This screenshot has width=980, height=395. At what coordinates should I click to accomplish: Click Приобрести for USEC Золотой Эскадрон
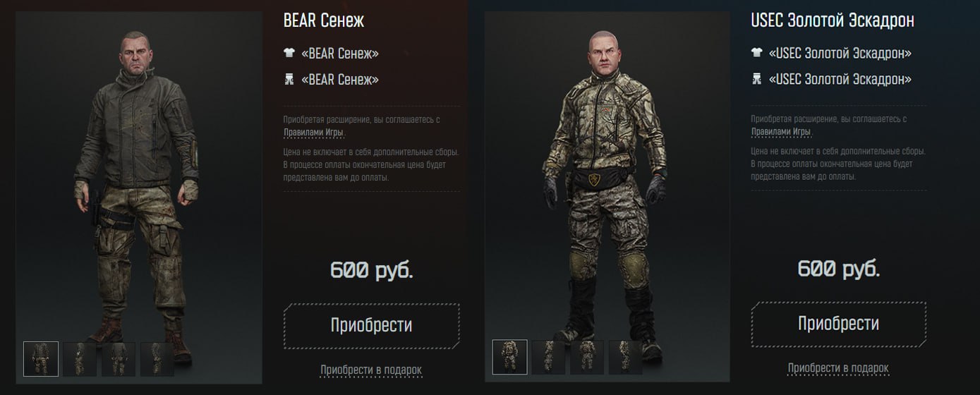coord(839,324)
